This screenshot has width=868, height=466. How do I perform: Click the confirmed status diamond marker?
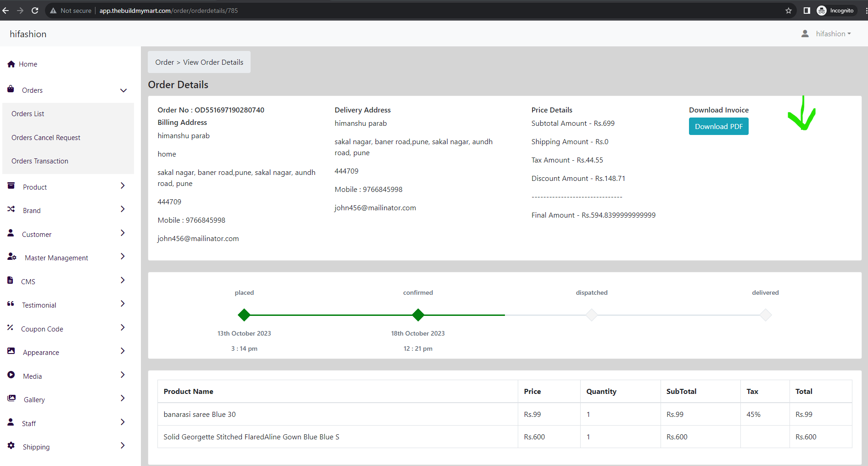click(x=418, y=315)
